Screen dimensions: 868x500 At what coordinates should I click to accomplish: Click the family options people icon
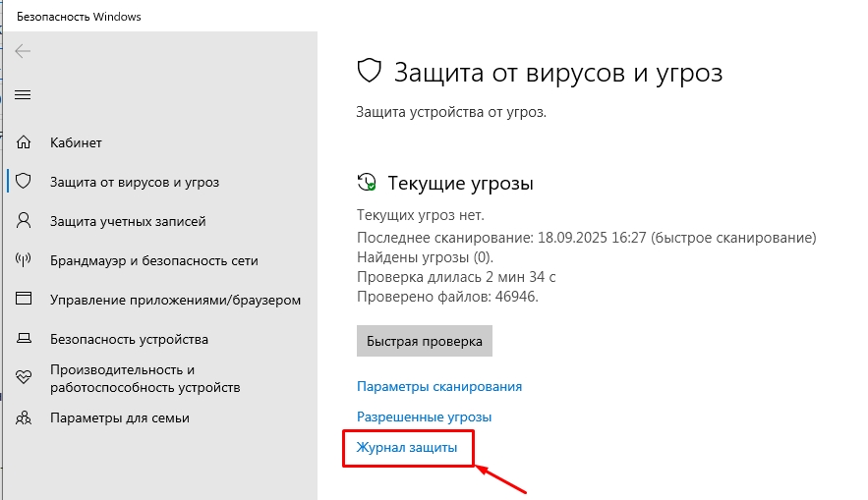point(25,417)
